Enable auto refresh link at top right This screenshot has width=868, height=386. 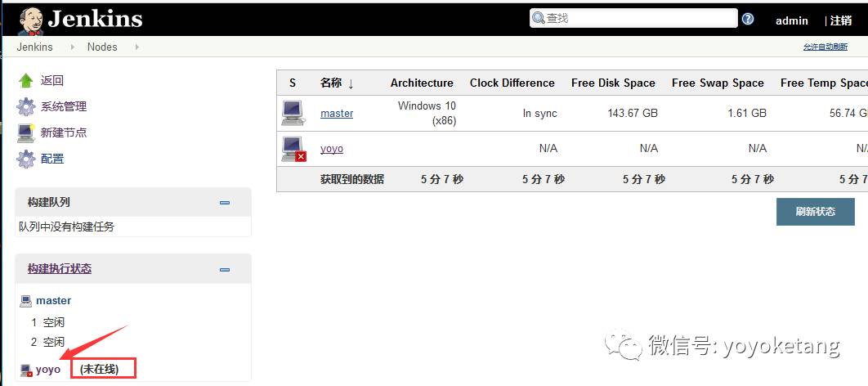tap(825, 47)
